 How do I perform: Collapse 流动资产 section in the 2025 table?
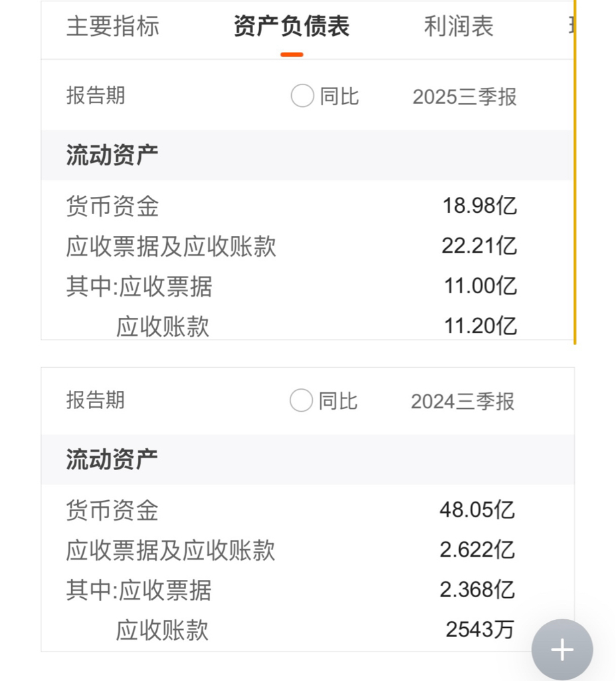112,156
